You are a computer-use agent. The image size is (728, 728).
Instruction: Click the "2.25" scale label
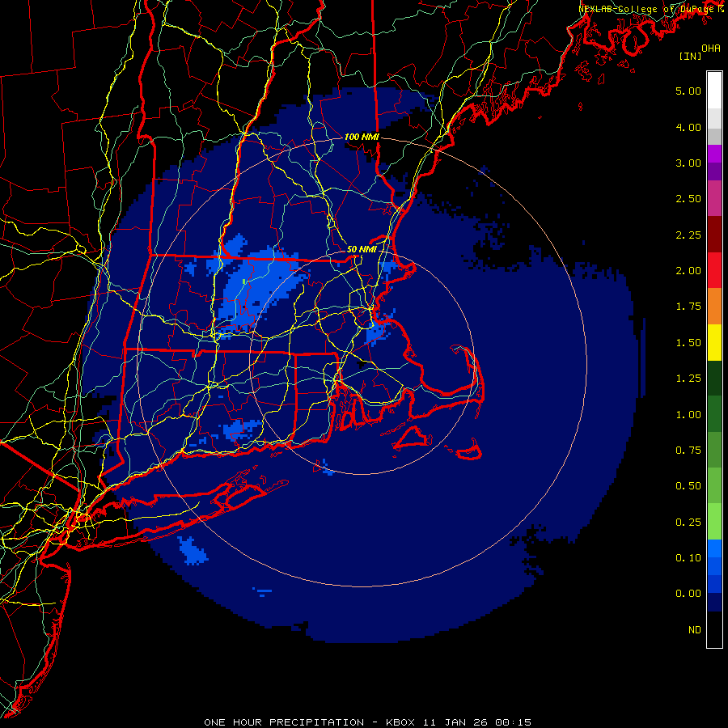[x=688, y=235]
